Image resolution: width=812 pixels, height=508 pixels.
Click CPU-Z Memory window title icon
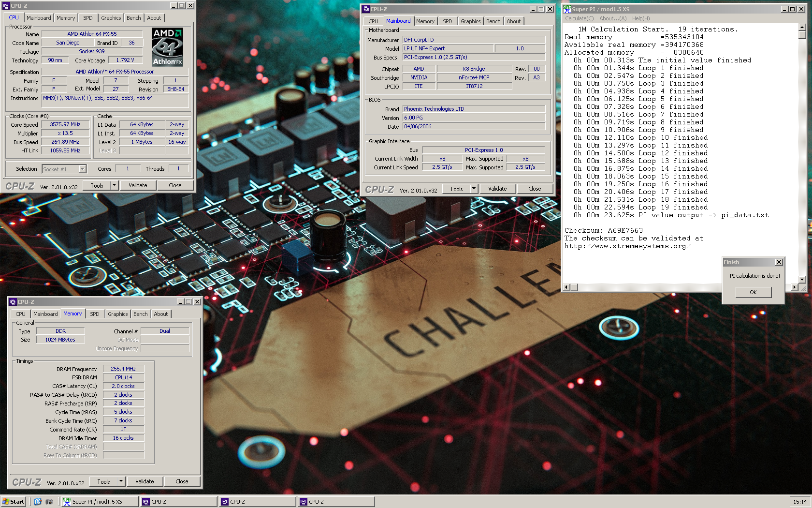(x=13, y=302)
